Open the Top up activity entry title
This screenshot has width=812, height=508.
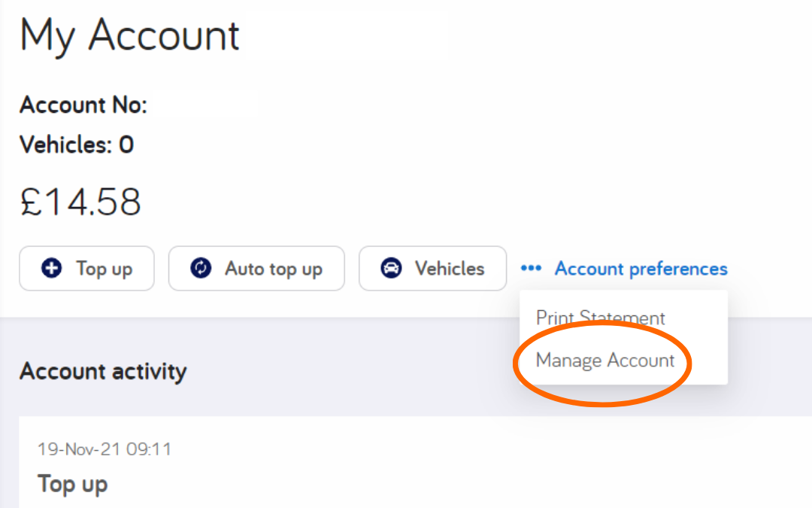click(72, 483)
